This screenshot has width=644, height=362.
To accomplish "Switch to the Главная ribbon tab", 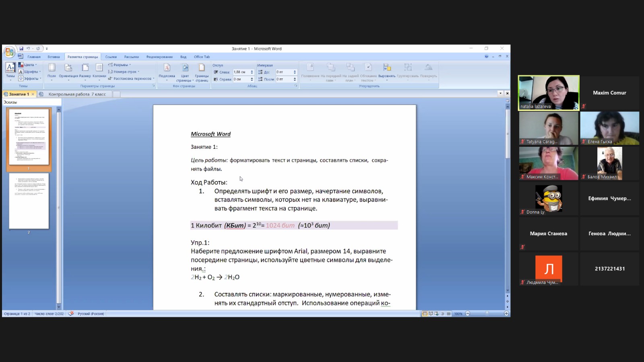I will [34, 57].
